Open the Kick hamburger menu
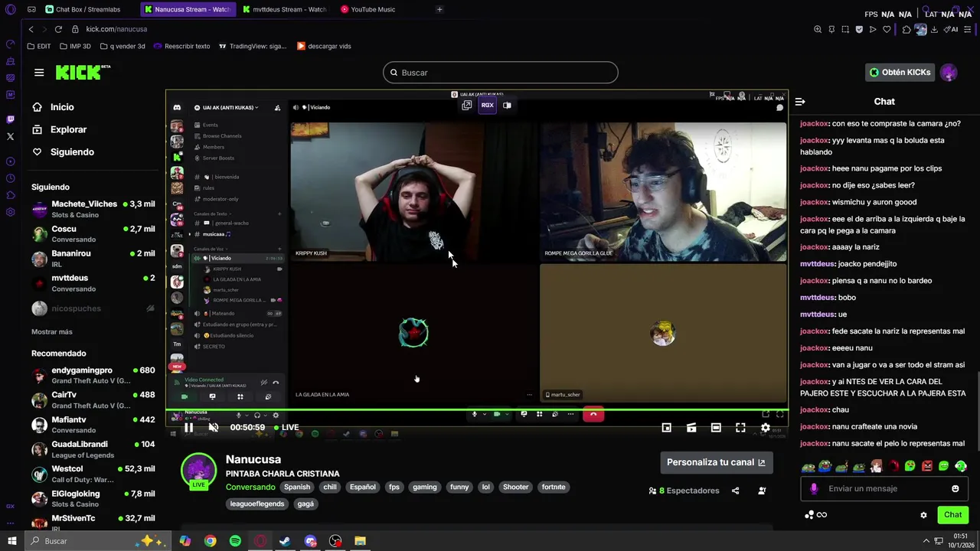 (x=39, y=73)
